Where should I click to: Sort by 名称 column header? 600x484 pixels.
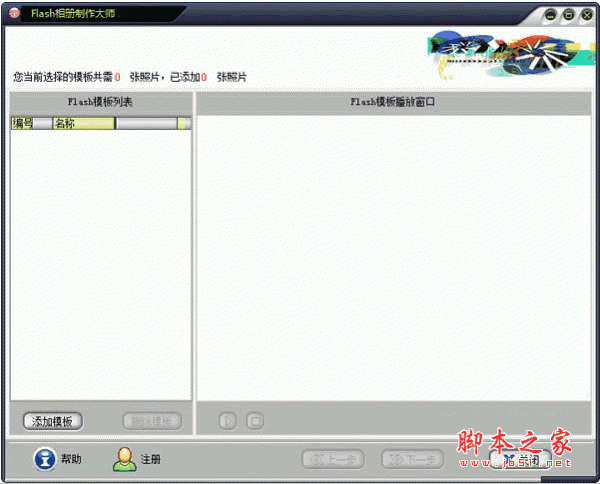coord(84,123)
